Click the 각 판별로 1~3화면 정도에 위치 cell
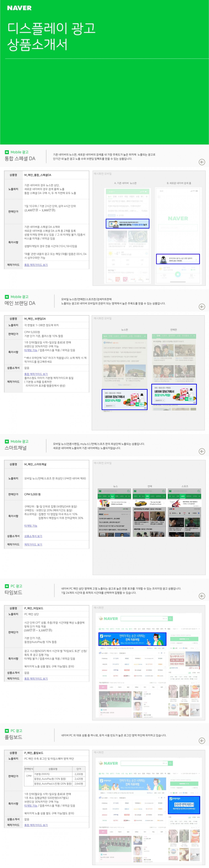The height and width of the screenshot is (868, 209). 56,325
